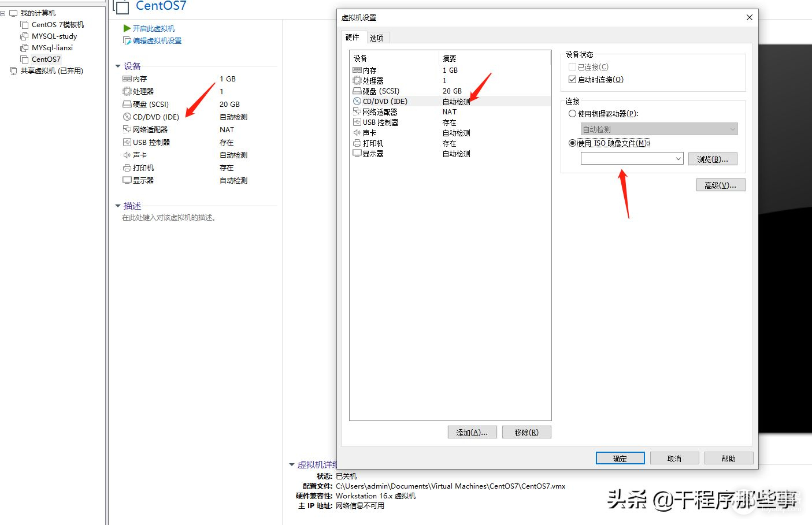Click the USB 控制器 icon in the main device list

click(x=127, y=142)
